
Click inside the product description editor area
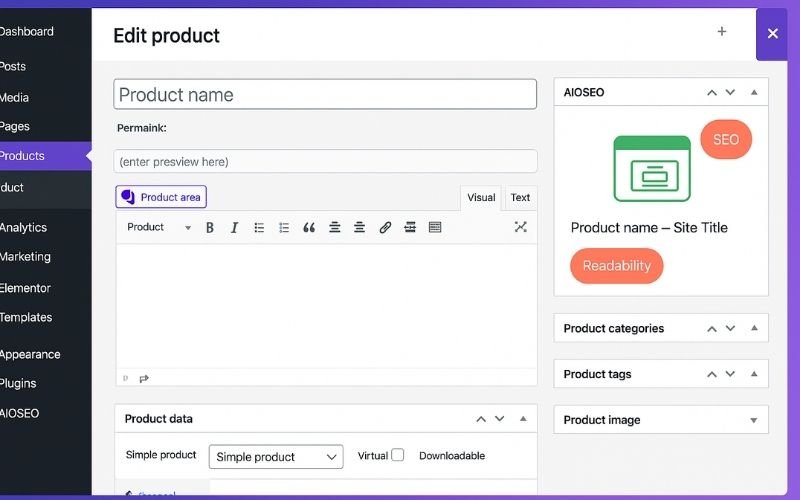click(326, 306)
